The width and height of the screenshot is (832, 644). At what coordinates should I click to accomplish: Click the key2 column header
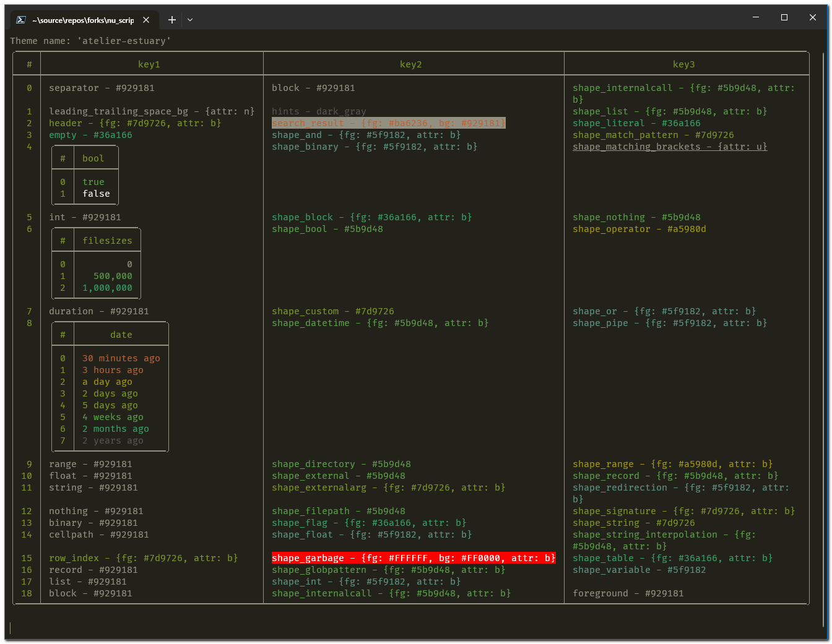pos(411,64)
